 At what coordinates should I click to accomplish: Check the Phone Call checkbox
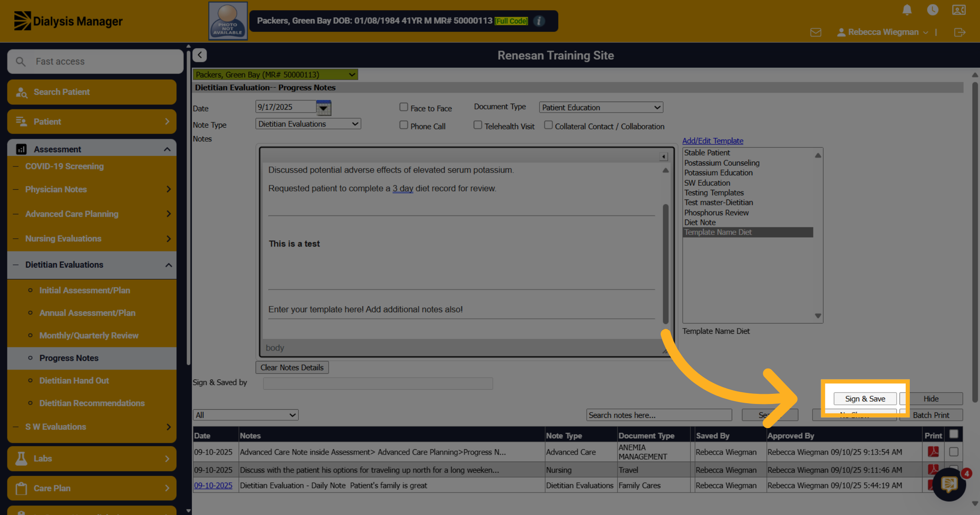403,125
